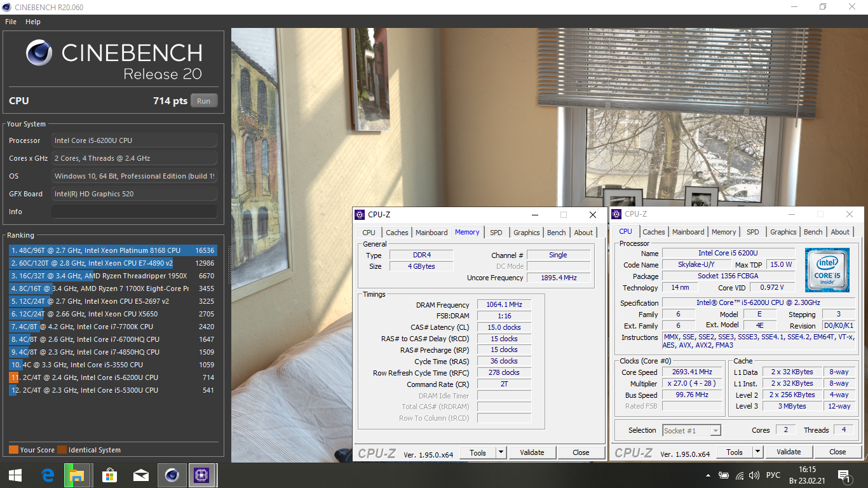Viewport: 868px width, 488px height.
Task: Switch to Graphics tab in right CPU-Z window
Action: (783, 232)
